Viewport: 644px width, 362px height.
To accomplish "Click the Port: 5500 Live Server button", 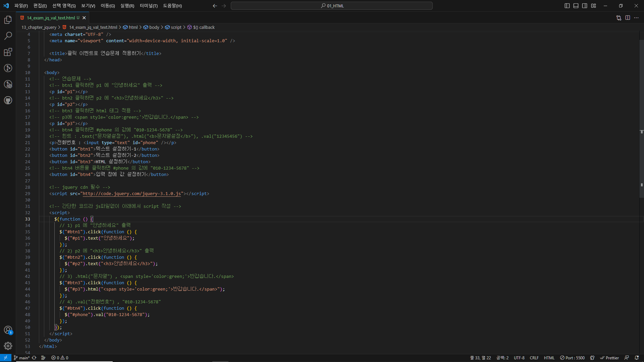I will click(x=572, y=358).
